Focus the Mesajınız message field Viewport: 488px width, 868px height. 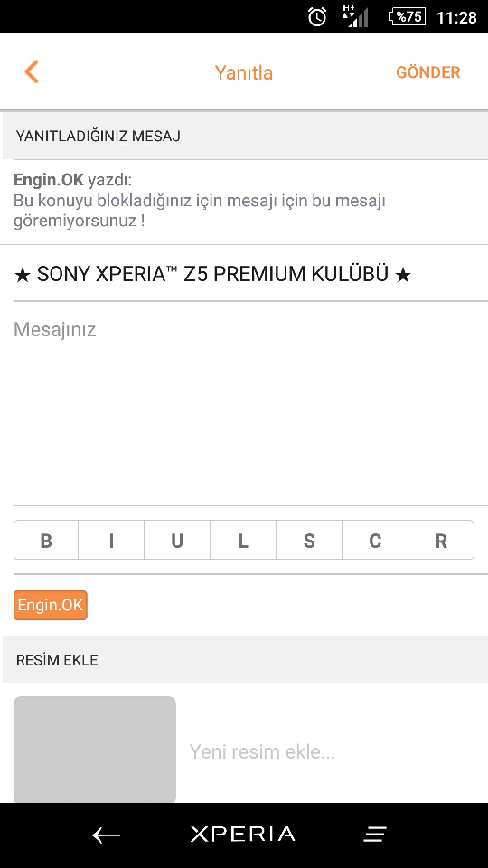244,404
